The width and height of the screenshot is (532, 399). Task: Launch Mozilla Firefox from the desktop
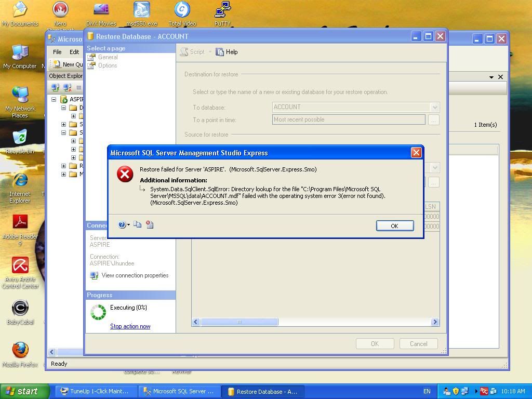(20, 353)
